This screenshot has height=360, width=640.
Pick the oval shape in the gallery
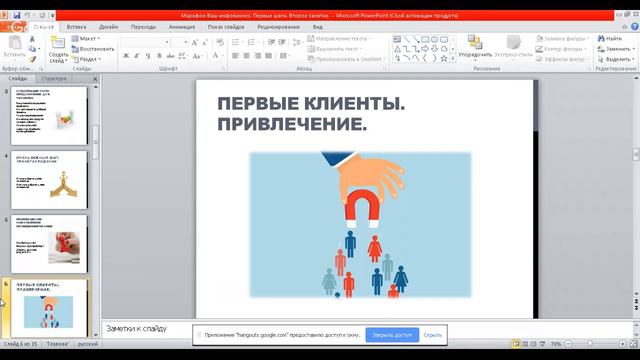[434, 39]
